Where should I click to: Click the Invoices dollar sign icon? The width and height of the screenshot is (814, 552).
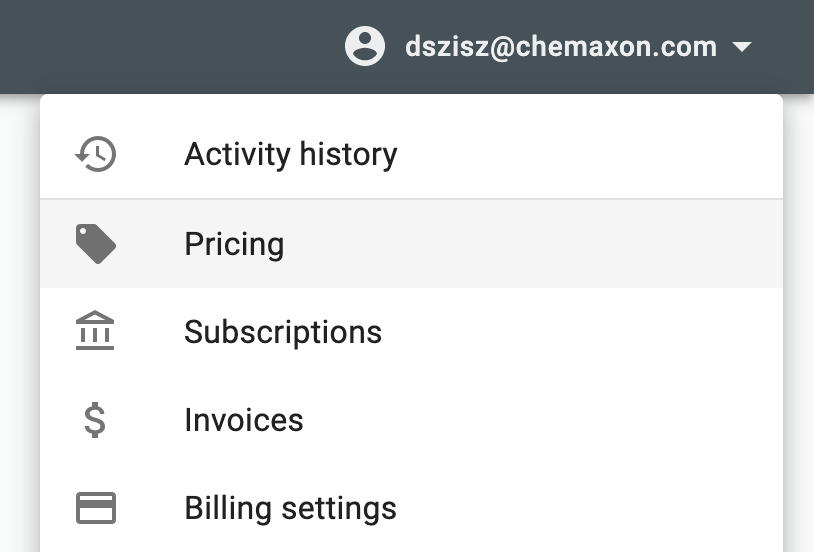[95, 420]
